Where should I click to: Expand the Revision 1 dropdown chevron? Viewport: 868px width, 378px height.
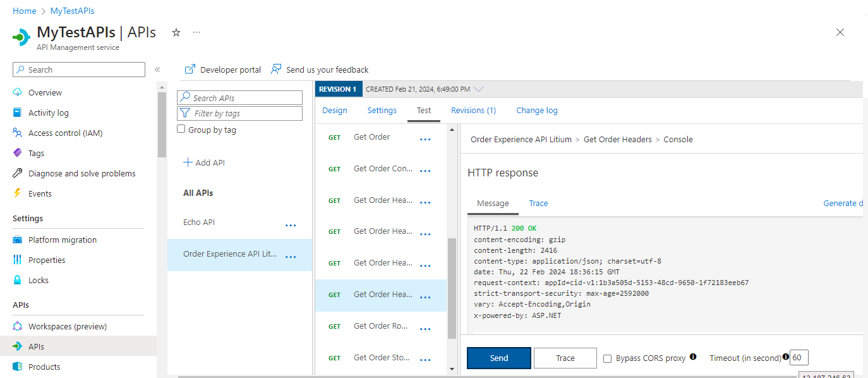point(478,89)
